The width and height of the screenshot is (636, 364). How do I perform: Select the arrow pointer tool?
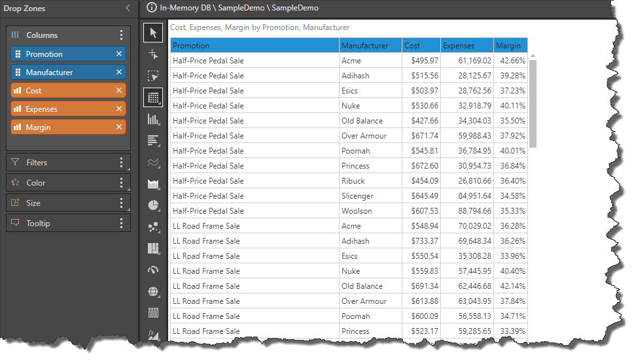tap(153, 33)
